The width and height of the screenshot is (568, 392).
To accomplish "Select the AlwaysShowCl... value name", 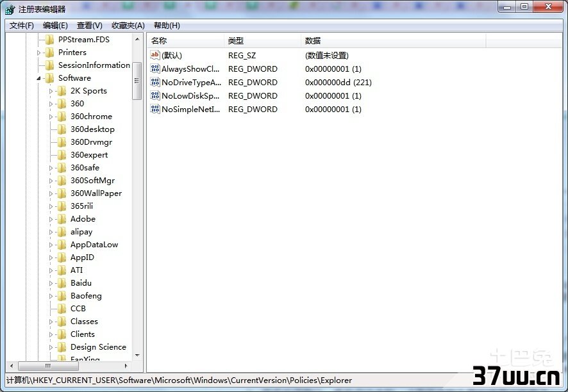I will coord(190,69).
